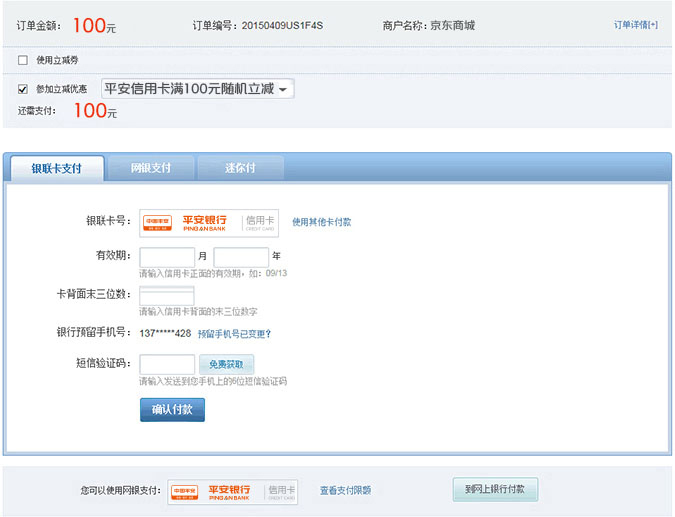675x517 pixels.
Task: Click the 短信验证码 input field
Action: (x=167, y=365)
